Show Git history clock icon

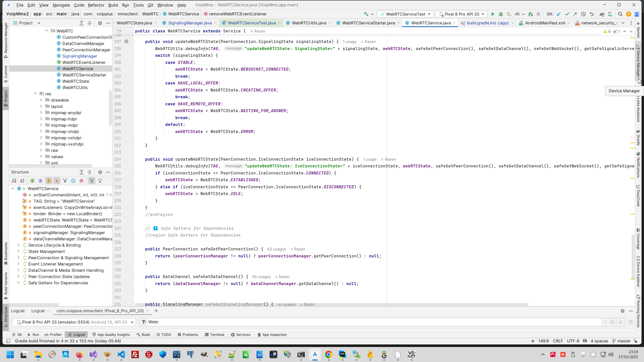coord(583,14)
